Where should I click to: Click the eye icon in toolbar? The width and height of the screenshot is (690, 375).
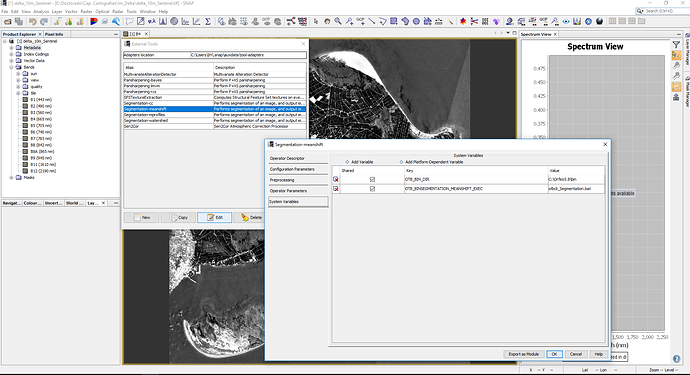click(566, 21)
